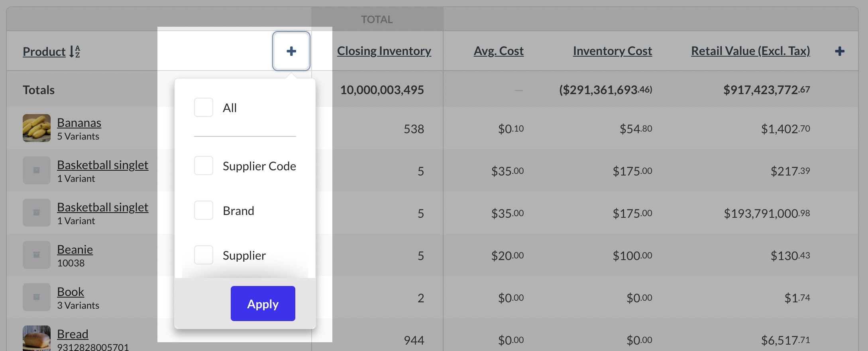The height and width of the screenshot is (351, 868).
Task: Enable the Brand checkbox
Action: click(204, 210)
